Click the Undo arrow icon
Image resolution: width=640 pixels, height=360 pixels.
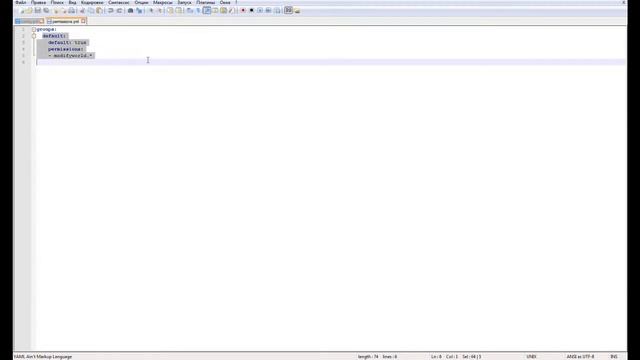point(111,11)
